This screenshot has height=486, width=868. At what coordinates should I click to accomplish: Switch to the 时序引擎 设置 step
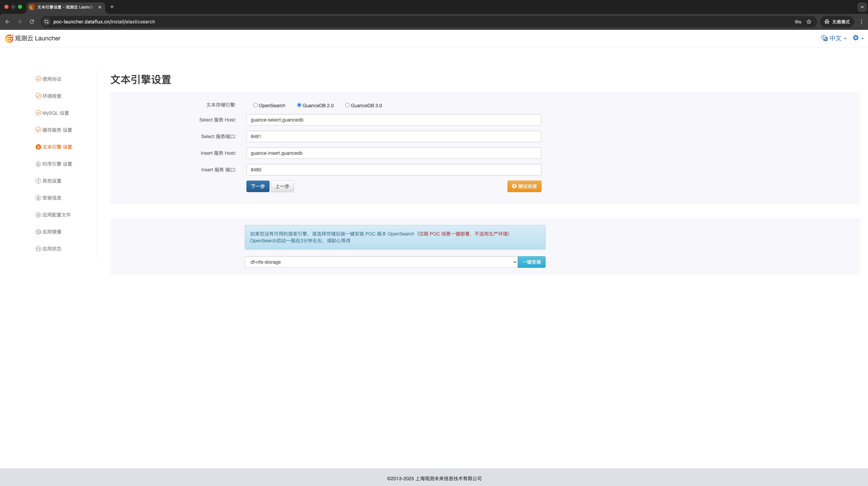(x=57, y=164)
